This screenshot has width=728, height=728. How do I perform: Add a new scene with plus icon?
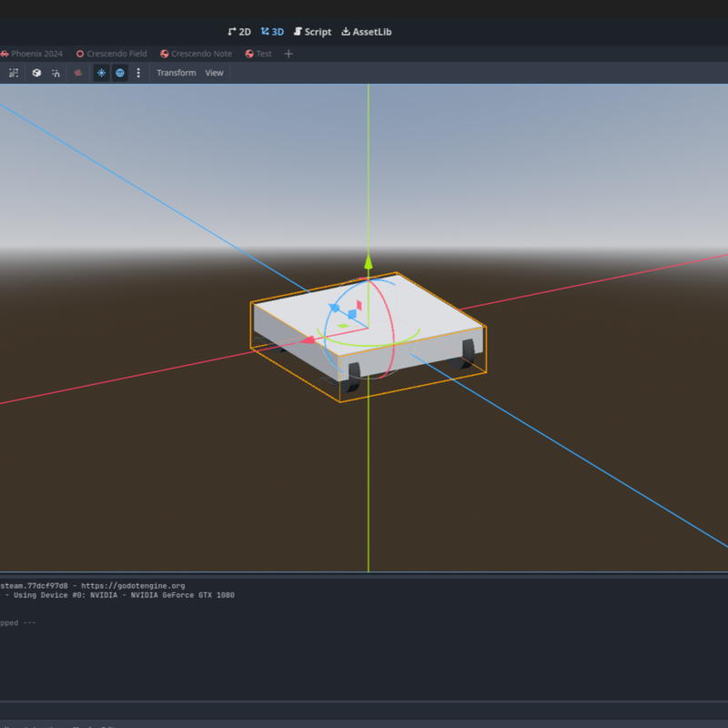click(288, 54)
